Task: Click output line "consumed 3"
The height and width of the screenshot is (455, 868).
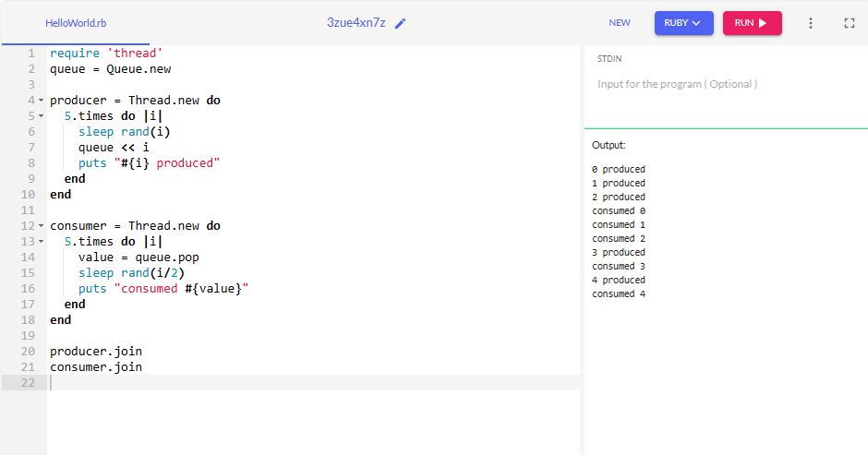Action: (619, 266)
